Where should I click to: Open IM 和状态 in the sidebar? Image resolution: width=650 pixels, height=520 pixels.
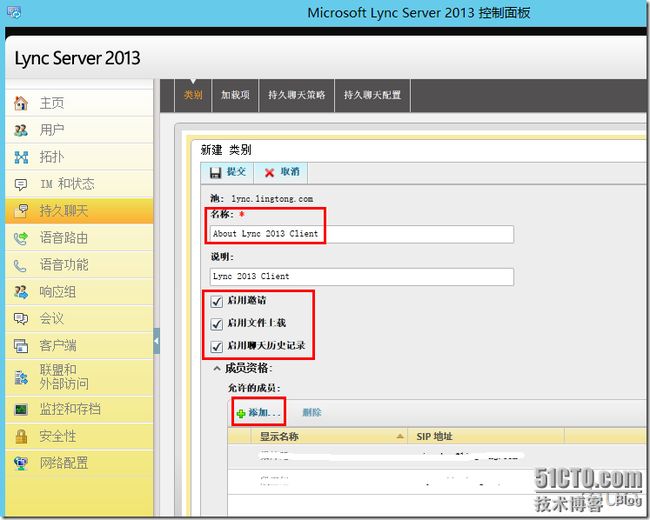(79, 184)
